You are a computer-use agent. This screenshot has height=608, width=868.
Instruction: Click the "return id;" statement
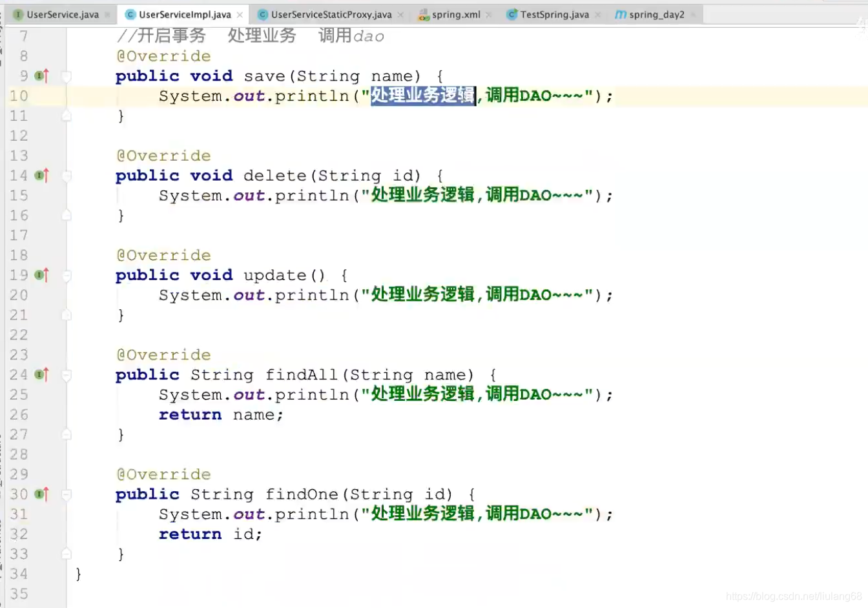tap(211, 534)
